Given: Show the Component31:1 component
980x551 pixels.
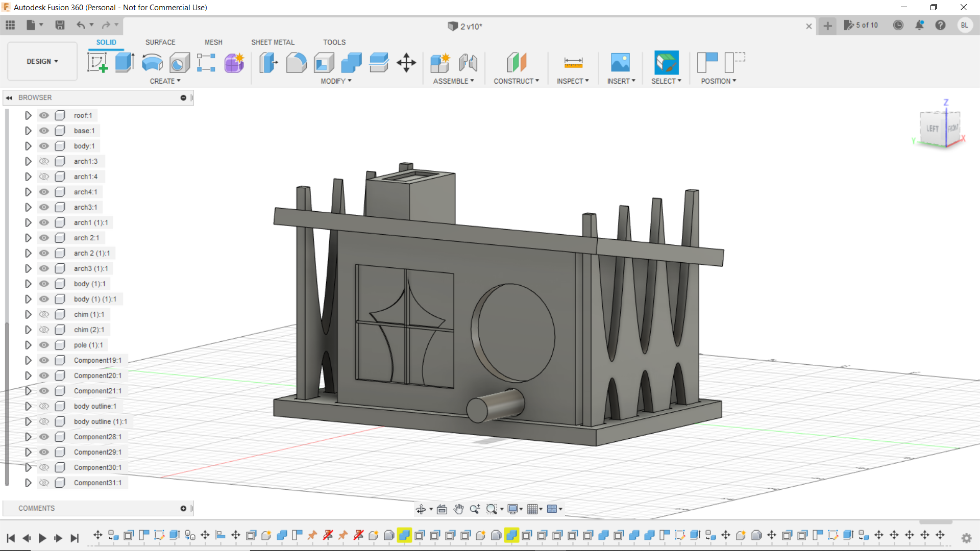Looking at the screenshot, I should click(44, 483).
